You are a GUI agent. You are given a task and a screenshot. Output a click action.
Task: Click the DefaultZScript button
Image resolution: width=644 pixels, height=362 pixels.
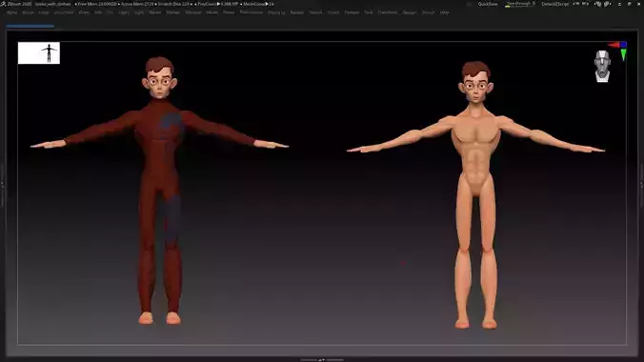click(x=554, y=4)
